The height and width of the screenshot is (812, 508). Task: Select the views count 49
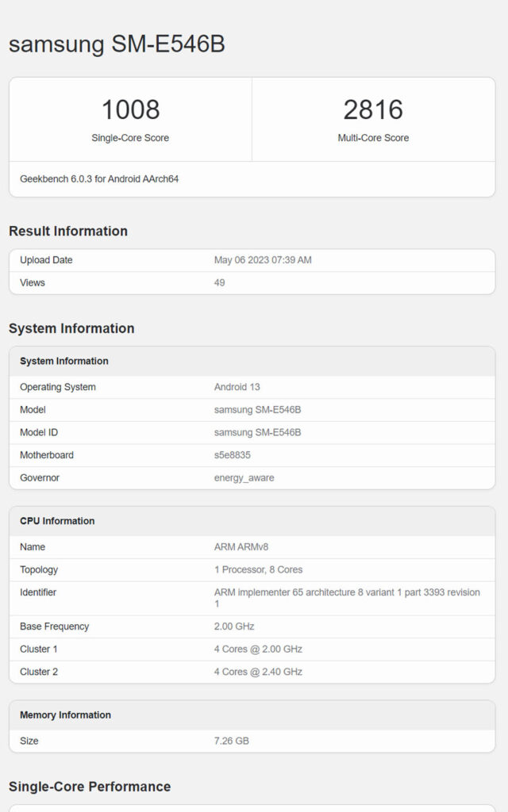[x=219, y=283]
